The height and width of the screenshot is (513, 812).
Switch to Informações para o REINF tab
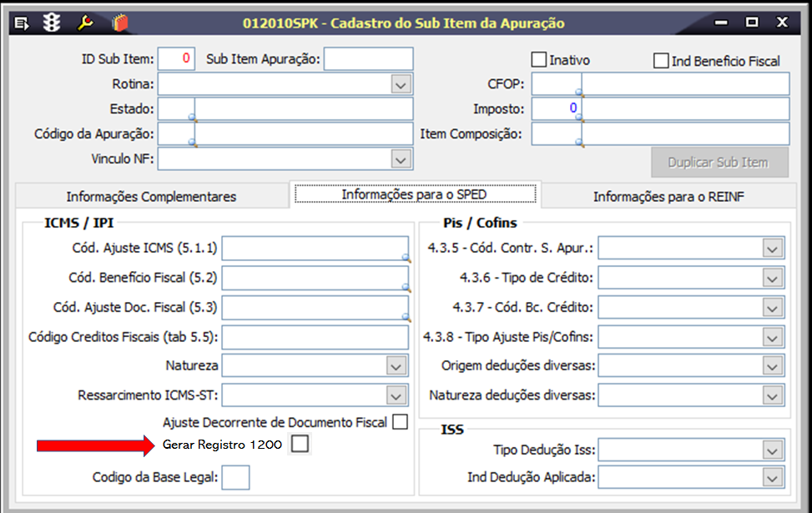[x=668, y=197]
